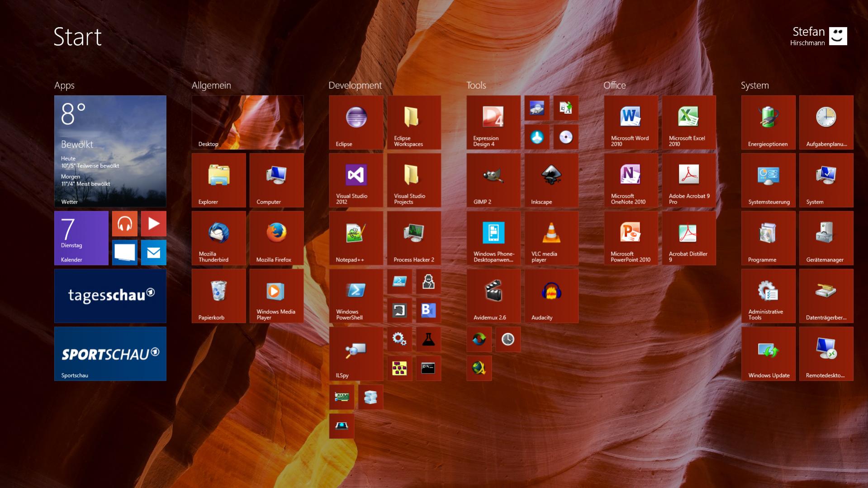Open the Wetter weather live tile
This screenshot has width=868, height=488.
point(110,151)
